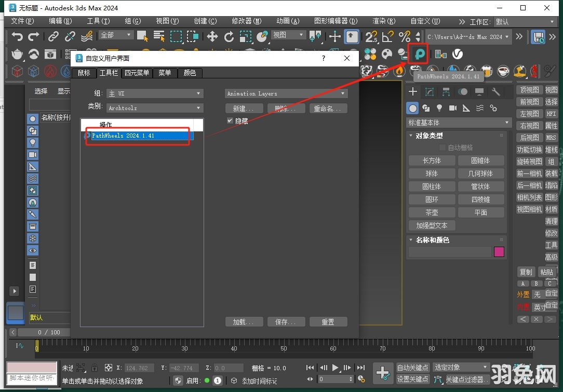Click the Undo arrow icon
Image resolution: width=563 pixels, height=392 pixels.
click(x=16, y=36)
